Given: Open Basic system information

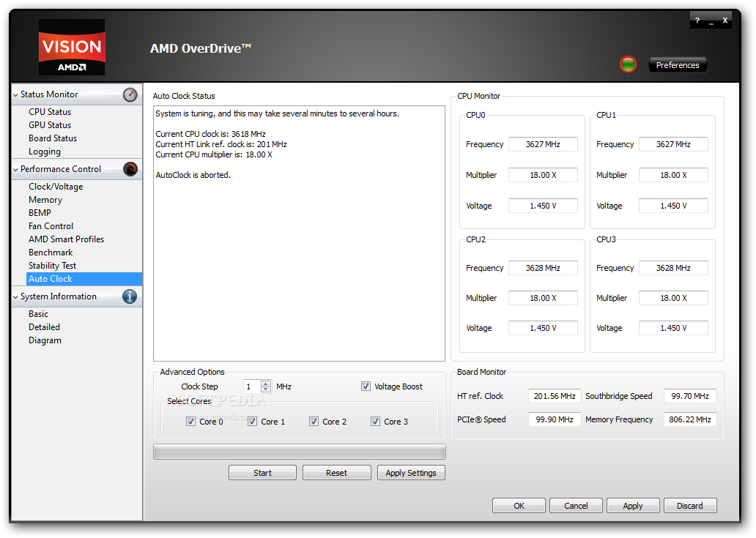Looking at the screenshot, I should pos(38,314).
